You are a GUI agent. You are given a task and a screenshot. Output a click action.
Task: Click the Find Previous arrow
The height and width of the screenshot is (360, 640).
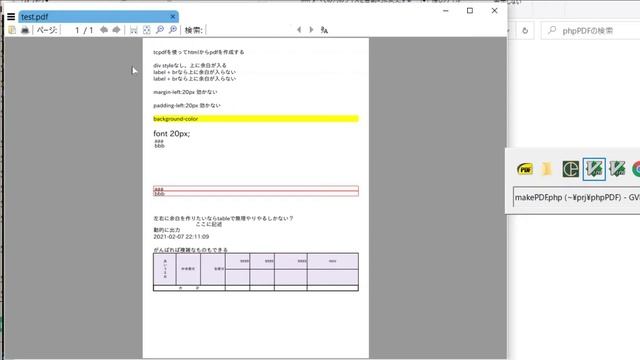coord(299,30)
